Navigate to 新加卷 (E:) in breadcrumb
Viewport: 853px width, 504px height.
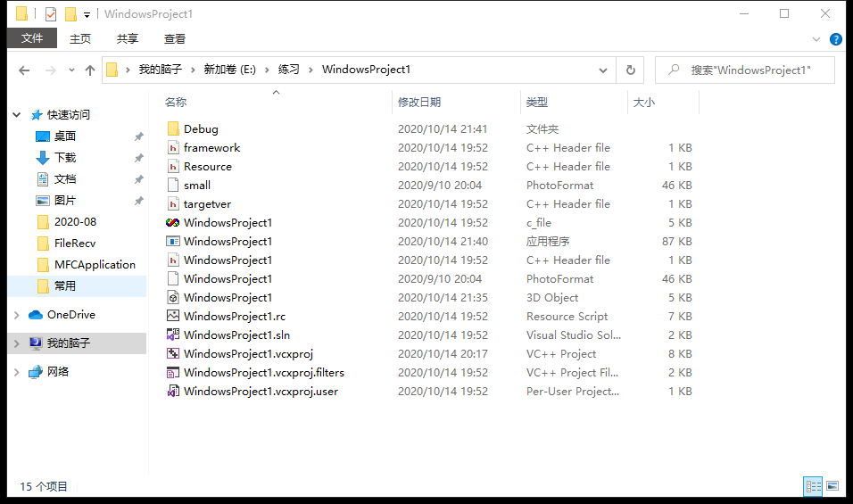click(229, 70)
